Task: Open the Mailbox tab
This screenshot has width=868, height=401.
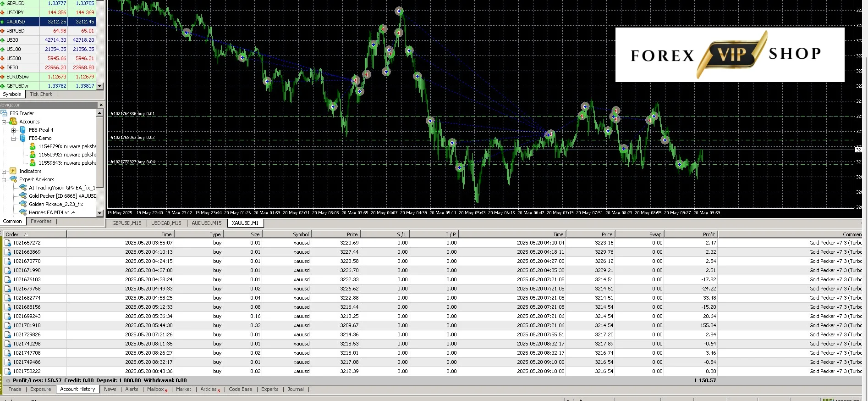Action: 157,389
